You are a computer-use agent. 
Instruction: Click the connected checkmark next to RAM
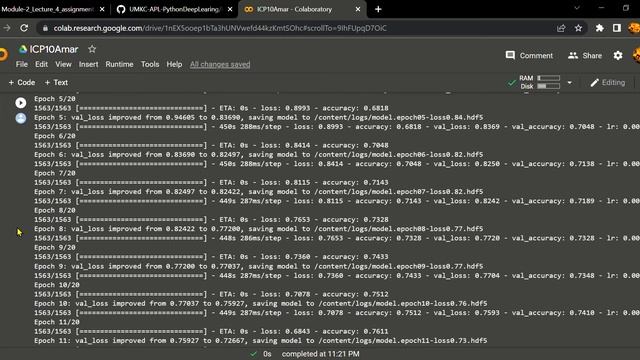point(511,82)
